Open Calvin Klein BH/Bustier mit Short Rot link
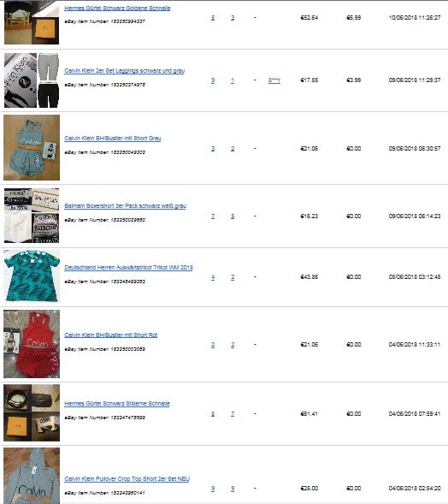This screenshot has width=448, height=504. [x=111, y=335]
